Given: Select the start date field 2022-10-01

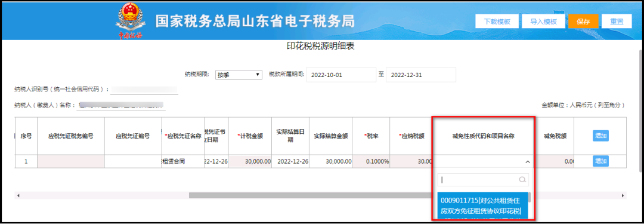Looking at the screenshot, I should 341,75.
